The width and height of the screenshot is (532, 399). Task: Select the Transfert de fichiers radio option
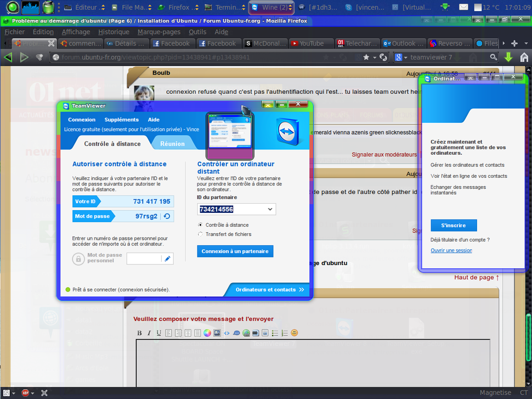click(x=201, y=234)
